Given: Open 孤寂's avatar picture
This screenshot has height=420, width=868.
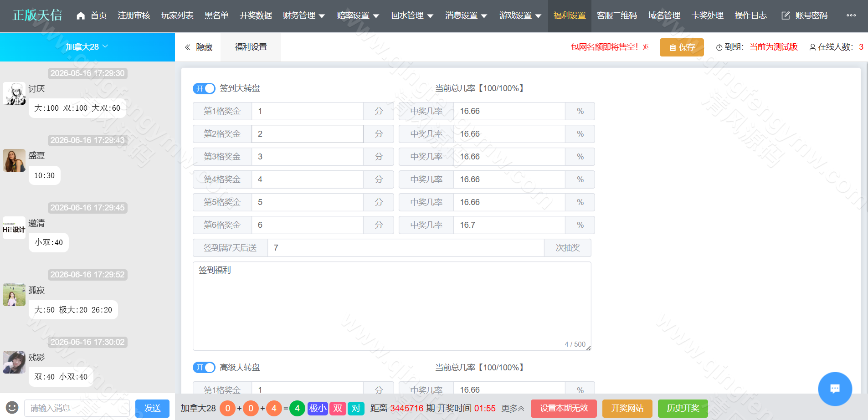Looking at the screenshot, I should click(14, 295).
